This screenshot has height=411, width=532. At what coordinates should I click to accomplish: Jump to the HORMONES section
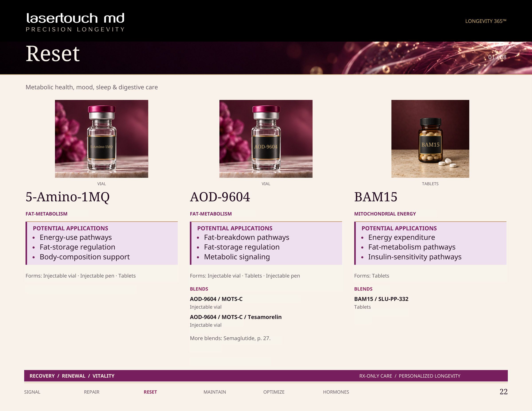(x=336, y=392)
